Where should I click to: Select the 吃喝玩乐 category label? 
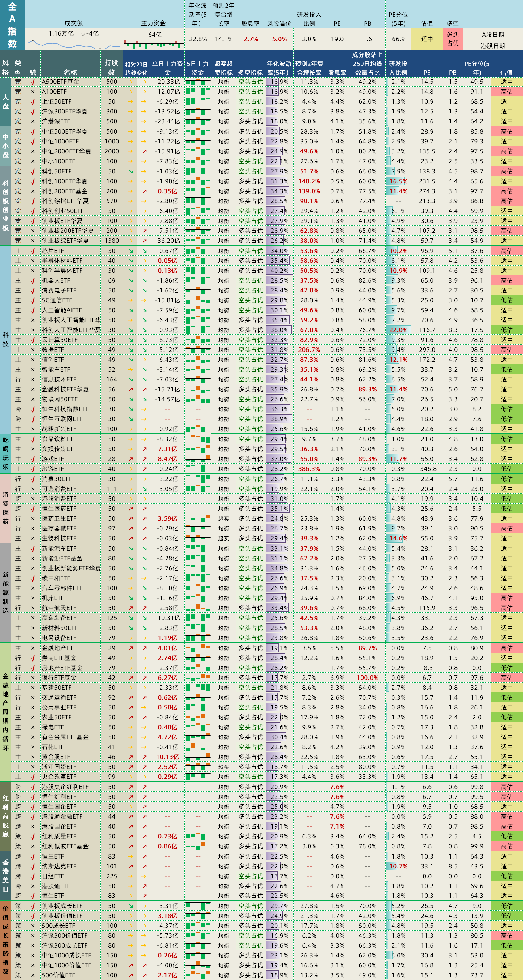5,454
